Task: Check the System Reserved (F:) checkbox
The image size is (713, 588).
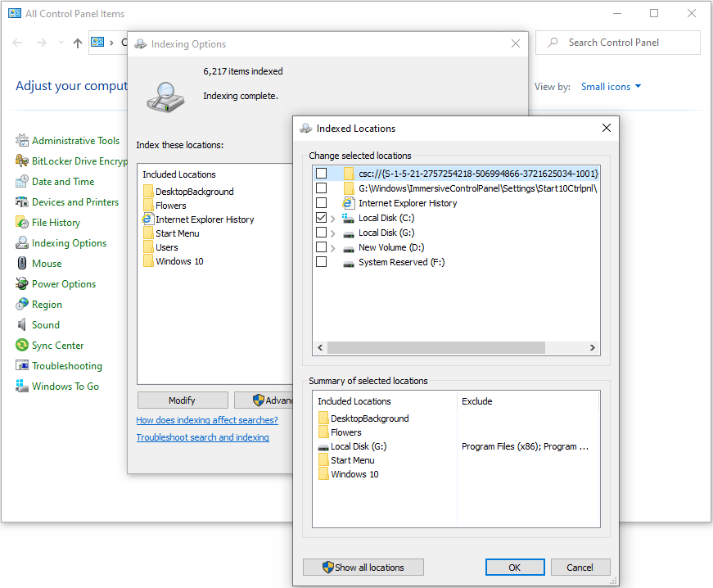Action: 322,261
